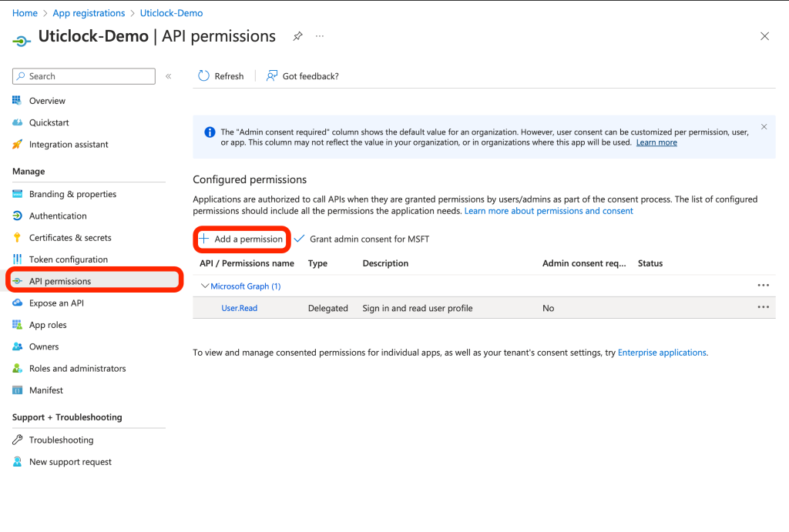Click the Admin consent req... column header

pos(584,263)
